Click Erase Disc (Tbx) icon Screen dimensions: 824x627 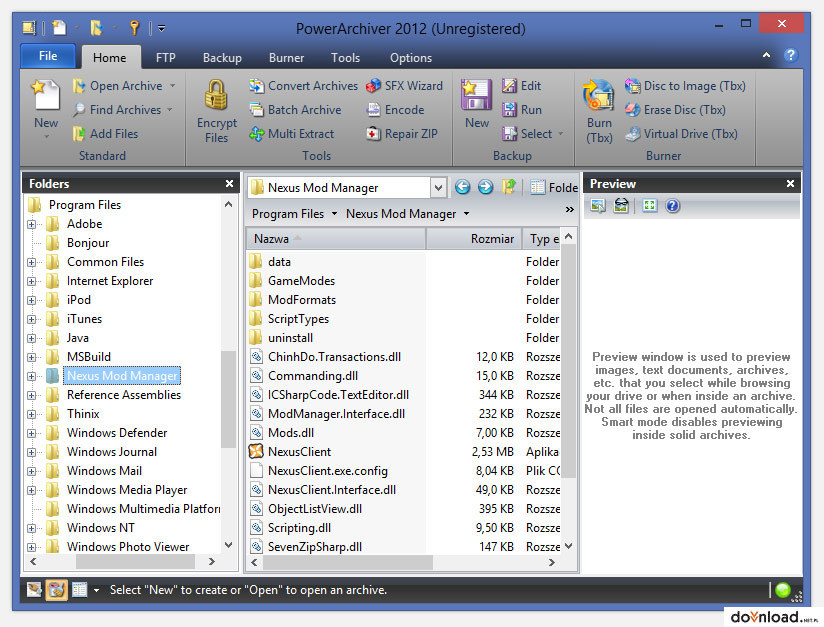(x=632, y=110)
